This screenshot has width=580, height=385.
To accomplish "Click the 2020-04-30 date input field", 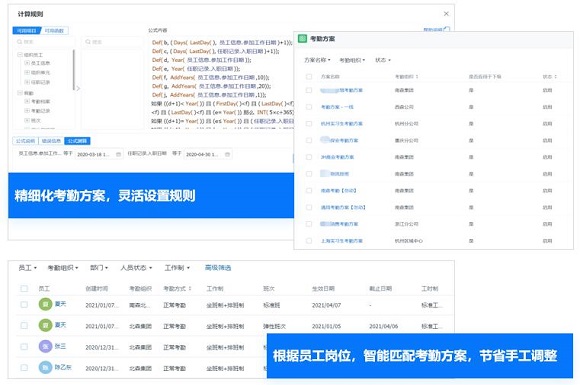I will pos(208,154).
